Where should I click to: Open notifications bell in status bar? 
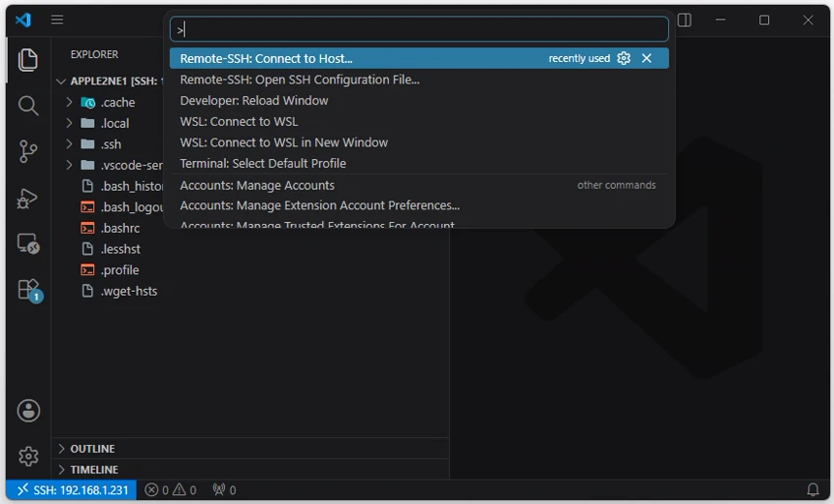point(813,489)
